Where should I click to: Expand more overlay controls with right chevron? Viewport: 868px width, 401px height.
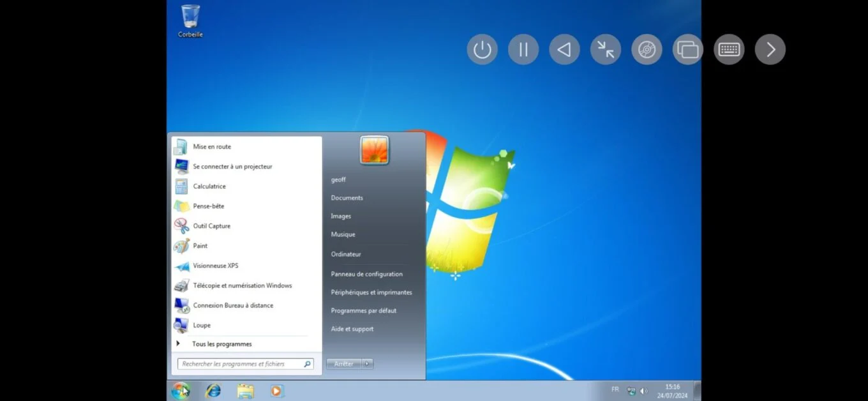(x=770, y=49)
